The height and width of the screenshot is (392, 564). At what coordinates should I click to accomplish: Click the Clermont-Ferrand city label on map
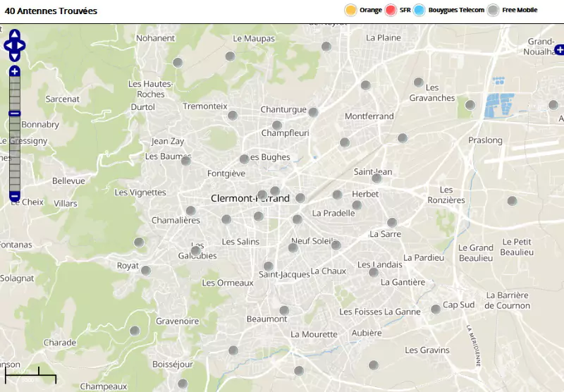(250, 199)
